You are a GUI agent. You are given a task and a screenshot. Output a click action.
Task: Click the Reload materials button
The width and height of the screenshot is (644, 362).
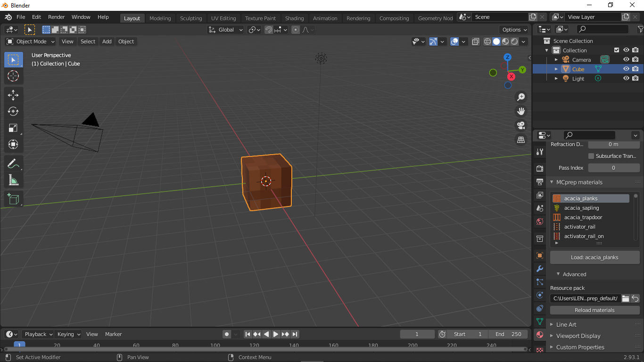594,310
